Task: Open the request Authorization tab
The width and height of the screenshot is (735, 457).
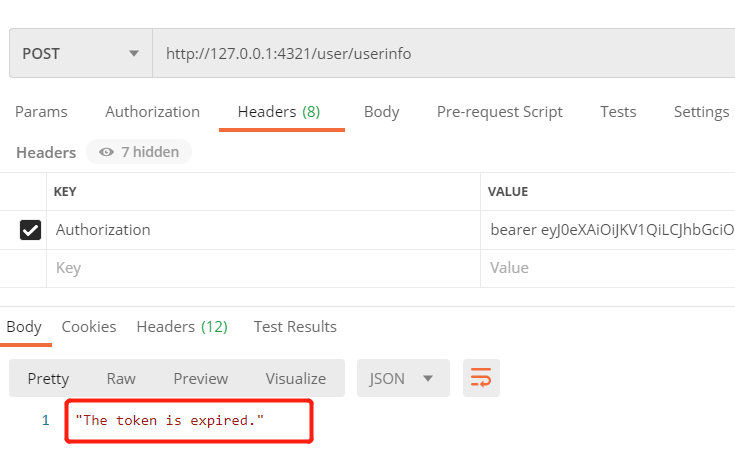Action: (152, 112)
